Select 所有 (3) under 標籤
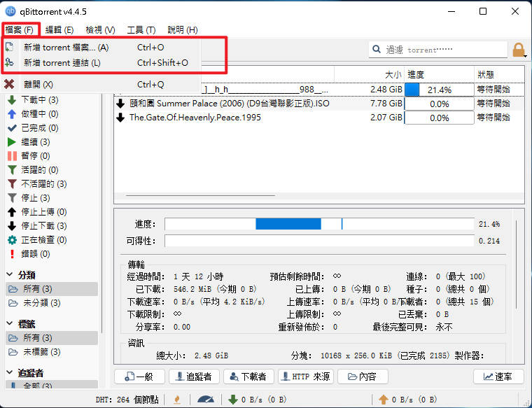This screenshot has width=532, height=408. click(52, 338)
